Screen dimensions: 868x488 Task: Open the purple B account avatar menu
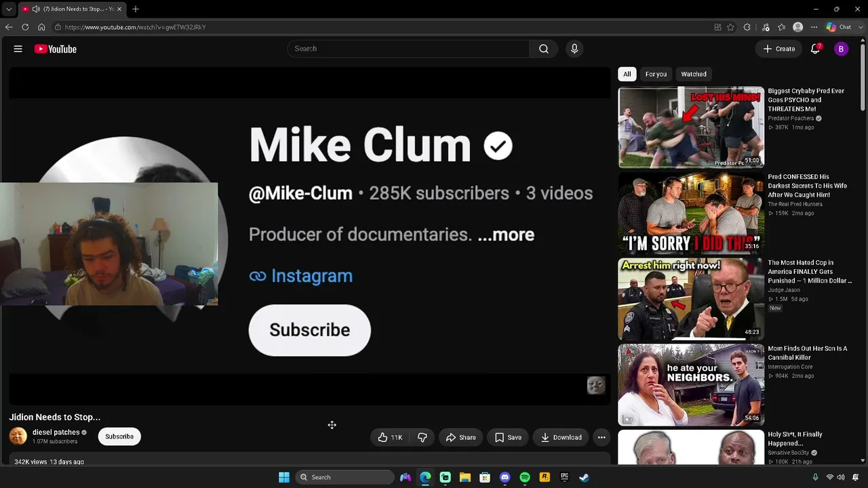tap(841, 49)
